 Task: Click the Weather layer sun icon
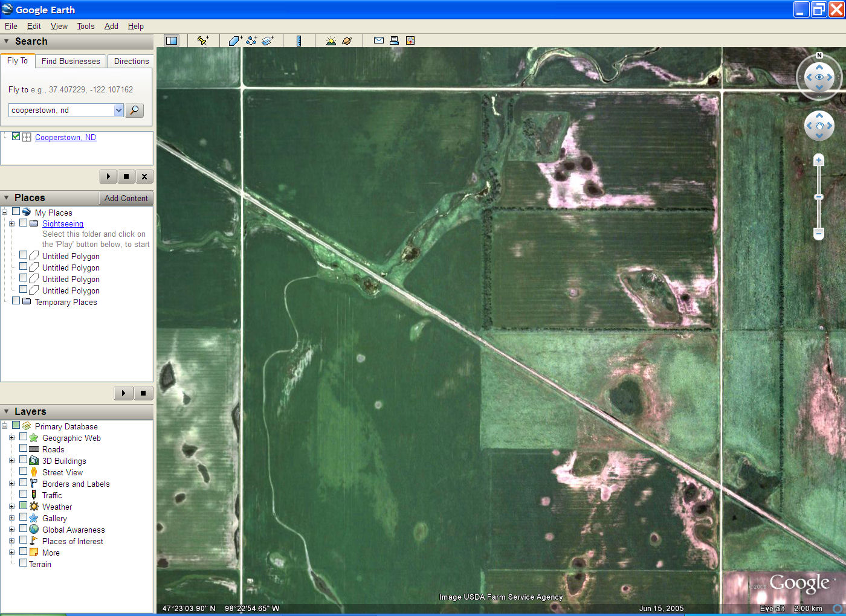point(34,506)
